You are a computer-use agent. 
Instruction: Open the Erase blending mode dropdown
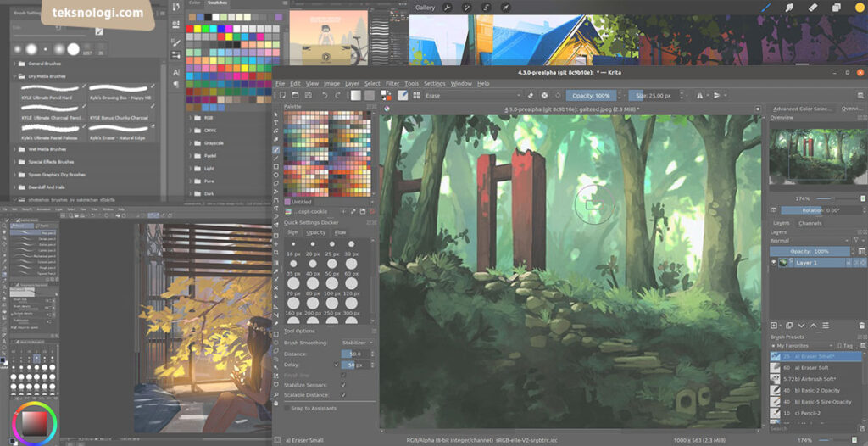[x=472, y=95]
